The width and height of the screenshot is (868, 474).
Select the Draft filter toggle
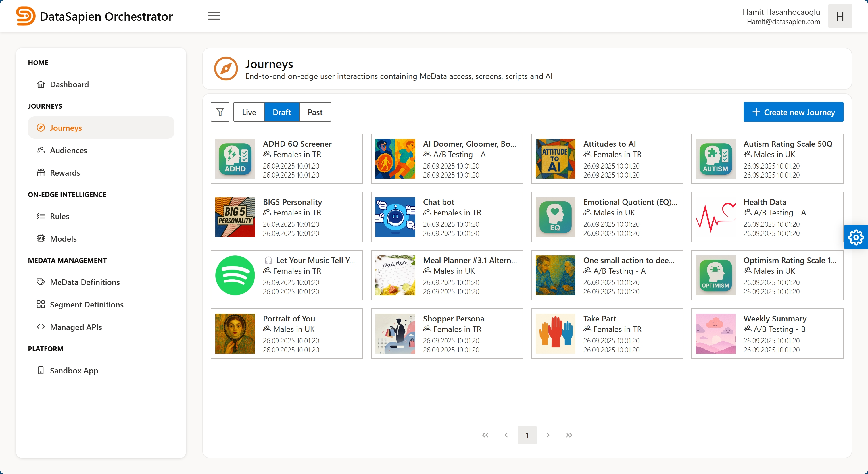[x=282, y=112]
